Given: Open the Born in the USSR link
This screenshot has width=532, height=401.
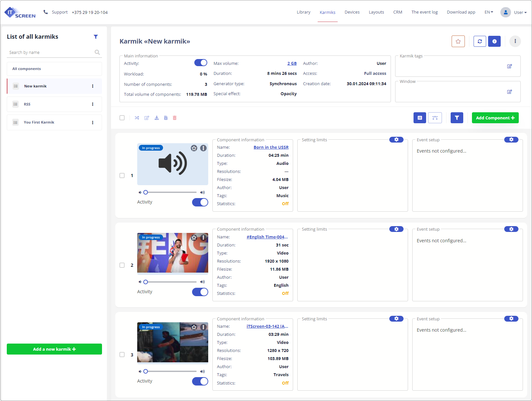Looking at the screenshot, I should click(x=271, y=147).
